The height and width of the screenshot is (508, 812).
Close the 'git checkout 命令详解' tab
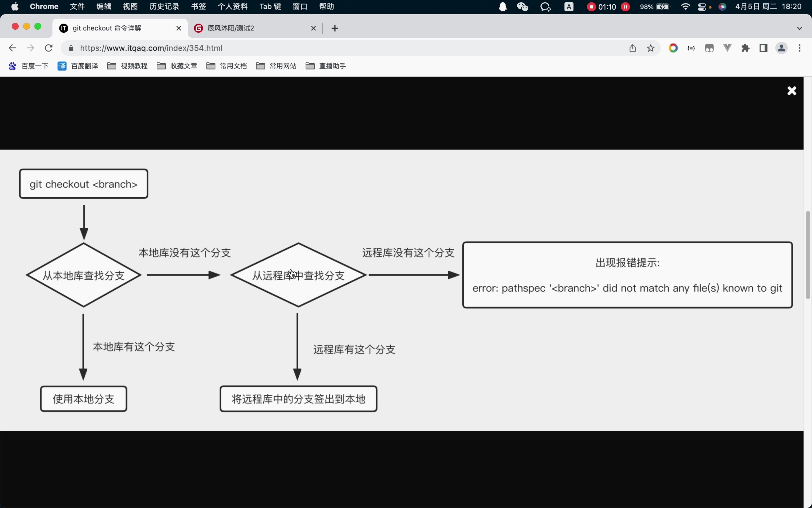pyautogui.click(x=179, y=28)
